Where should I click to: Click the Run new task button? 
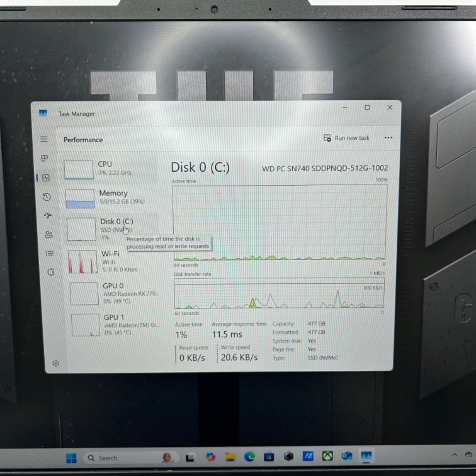(347, 138)
